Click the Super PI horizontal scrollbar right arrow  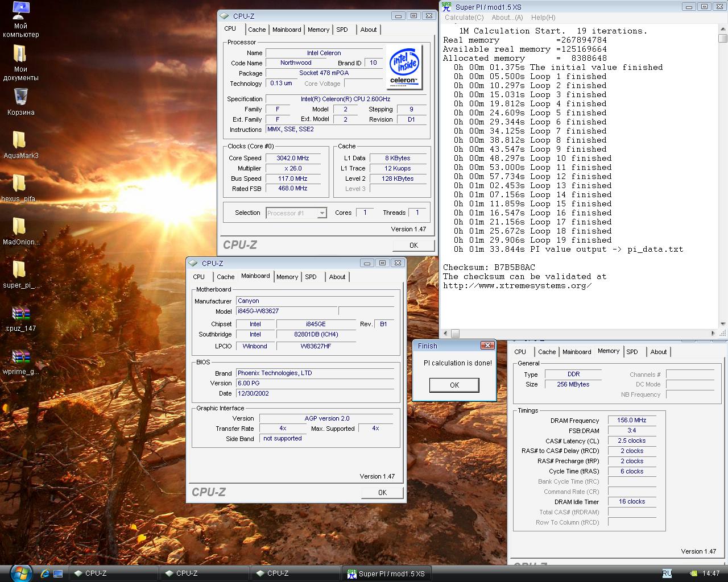click(713, 334)
